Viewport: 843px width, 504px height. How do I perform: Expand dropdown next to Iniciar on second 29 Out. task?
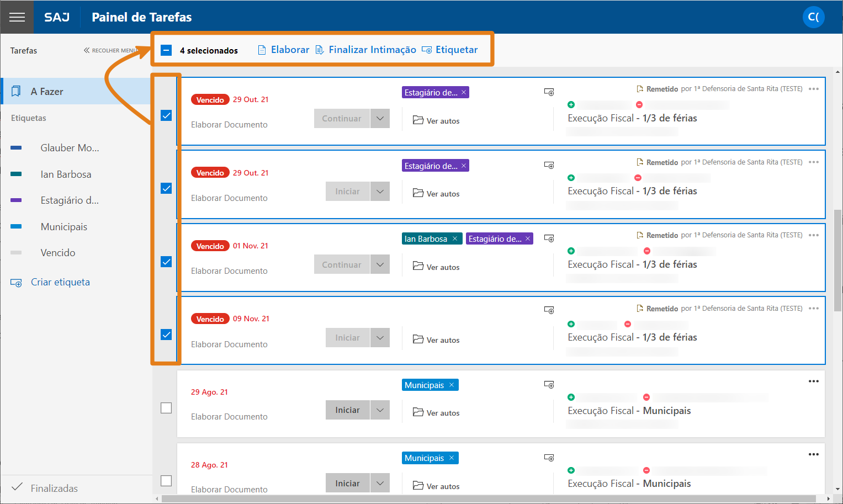coord(380,192)
